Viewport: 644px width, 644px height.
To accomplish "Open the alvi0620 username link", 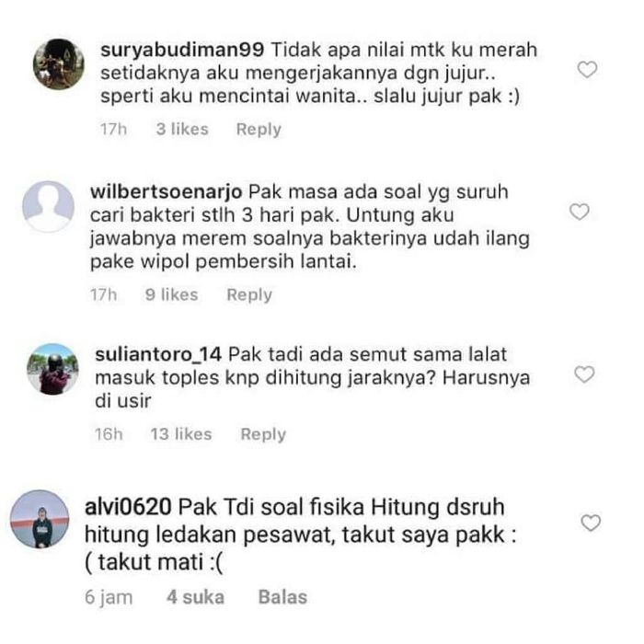I will [x=128, y=506].
